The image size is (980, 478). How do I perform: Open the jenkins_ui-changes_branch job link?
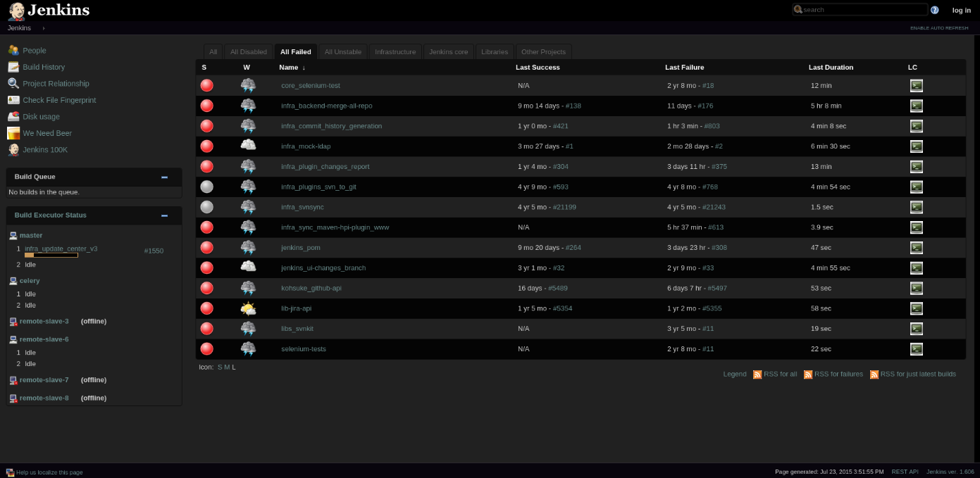click(x=323, y=268)
